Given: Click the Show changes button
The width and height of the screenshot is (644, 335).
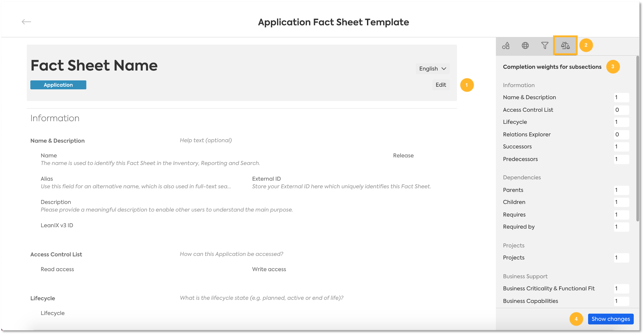Looking at the screenshot, I should click(x=610, y=319).
